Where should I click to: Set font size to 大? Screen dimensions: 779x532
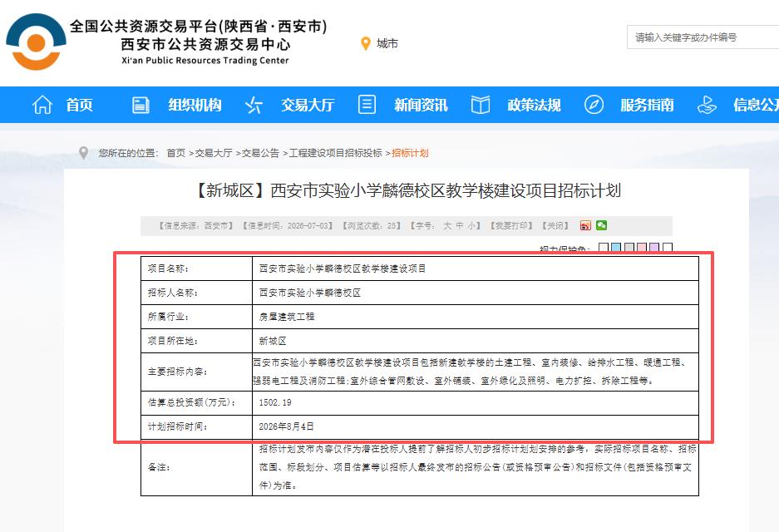pyautogui.click(x=447, y=225)
